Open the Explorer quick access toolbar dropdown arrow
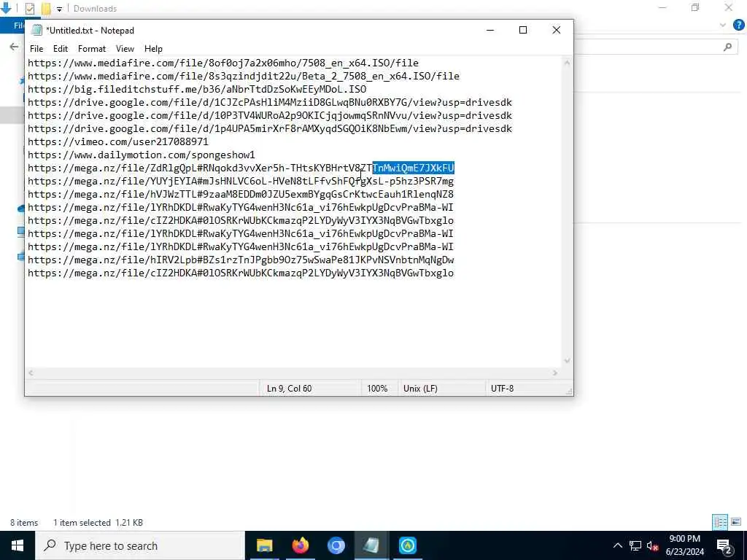Viewport: 747px width, 560px height. [59, 9]
